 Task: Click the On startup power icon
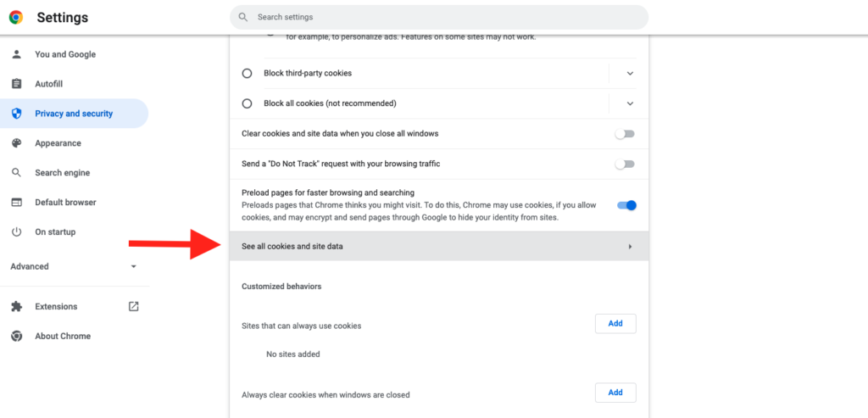click(x=16, y=232)
